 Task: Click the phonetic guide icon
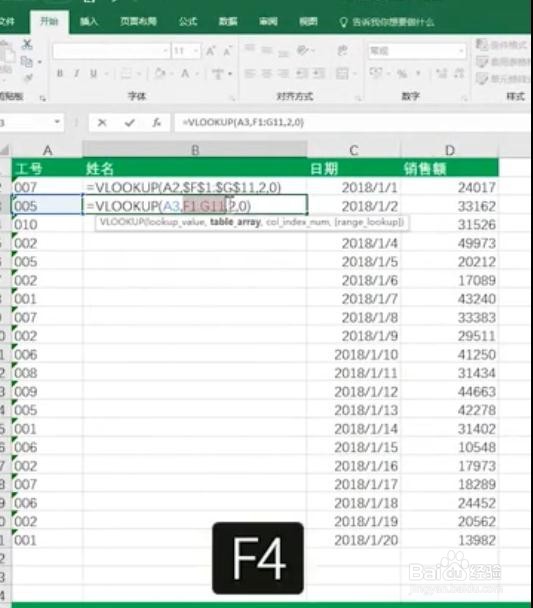217,73
